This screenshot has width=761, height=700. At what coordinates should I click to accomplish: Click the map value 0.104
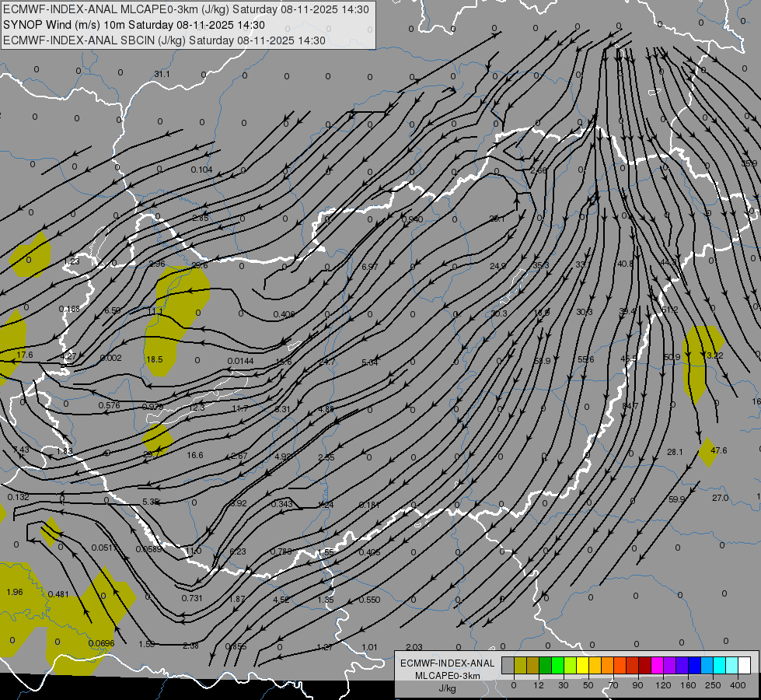[202, 170]
